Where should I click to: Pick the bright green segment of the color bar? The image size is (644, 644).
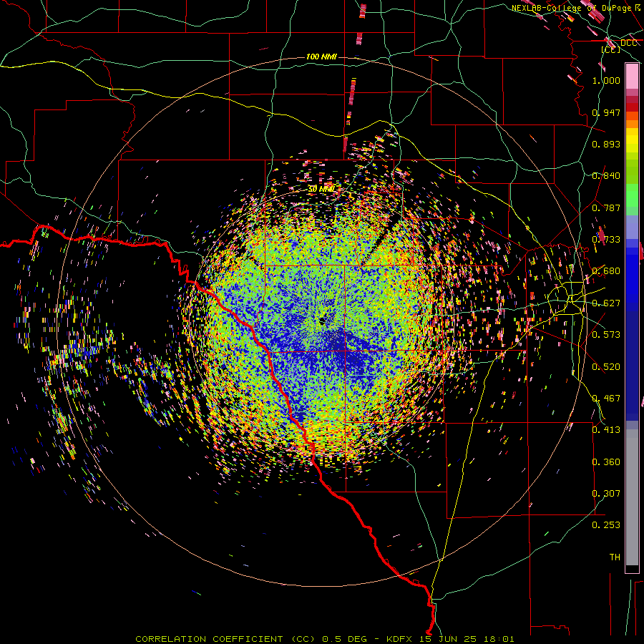632,195
